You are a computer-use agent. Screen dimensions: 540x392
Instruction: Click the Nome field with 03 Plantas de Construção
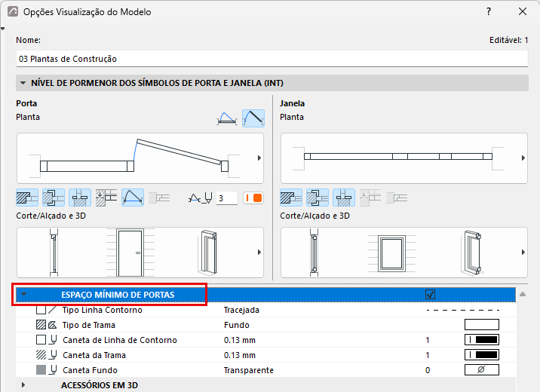point(272,59)
